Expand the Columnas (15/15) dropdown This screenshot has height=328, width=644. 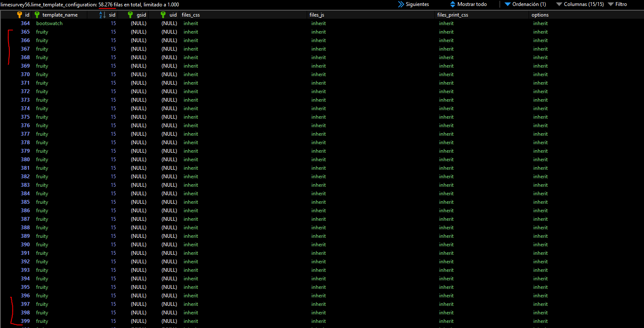580,4
